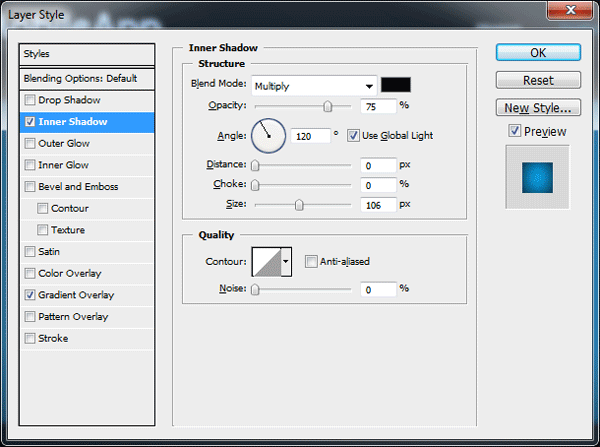Select the Pattern Overlay label row
Viewport: 600px width, 447px height.
(x=87, y=317)
